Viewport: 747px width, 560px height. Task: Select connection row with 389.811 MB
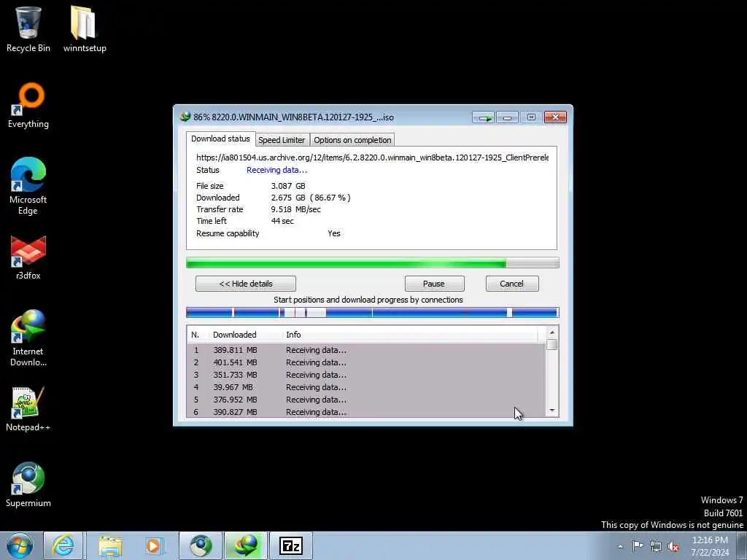367,350
